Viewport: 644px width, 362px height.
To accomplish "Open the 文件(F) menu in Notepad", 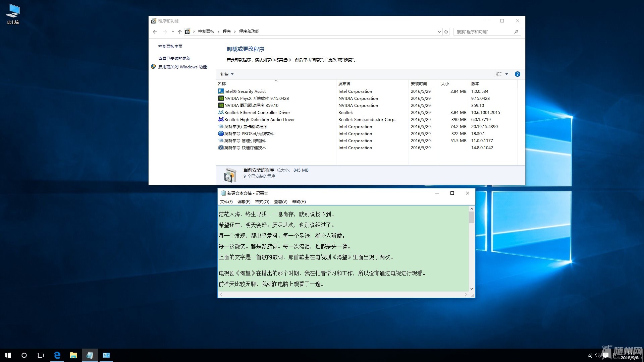I will coord(226,202).
